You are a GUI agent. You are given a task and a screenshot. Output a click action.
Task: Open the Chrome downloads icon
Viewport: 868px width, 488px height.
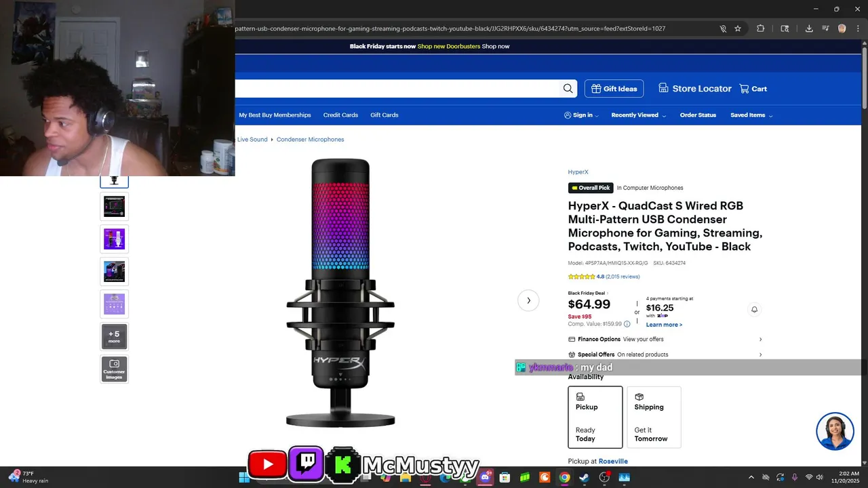[809, 28]
